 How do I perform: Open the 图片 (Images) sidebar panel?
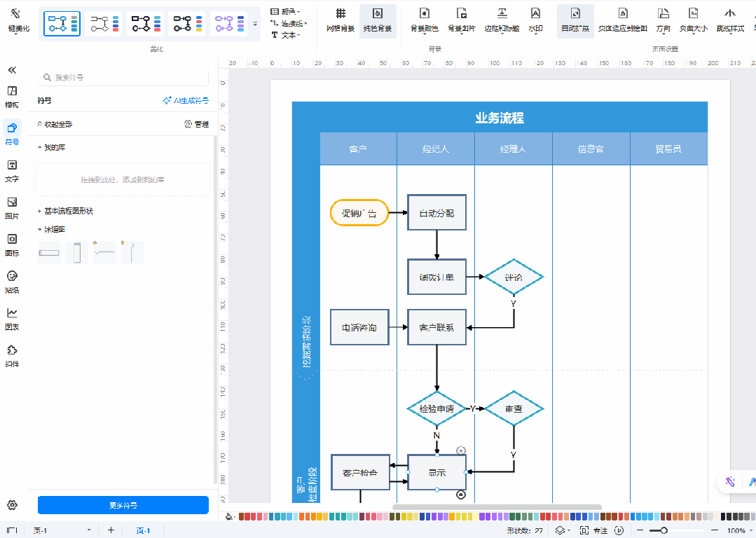(12, 207)
